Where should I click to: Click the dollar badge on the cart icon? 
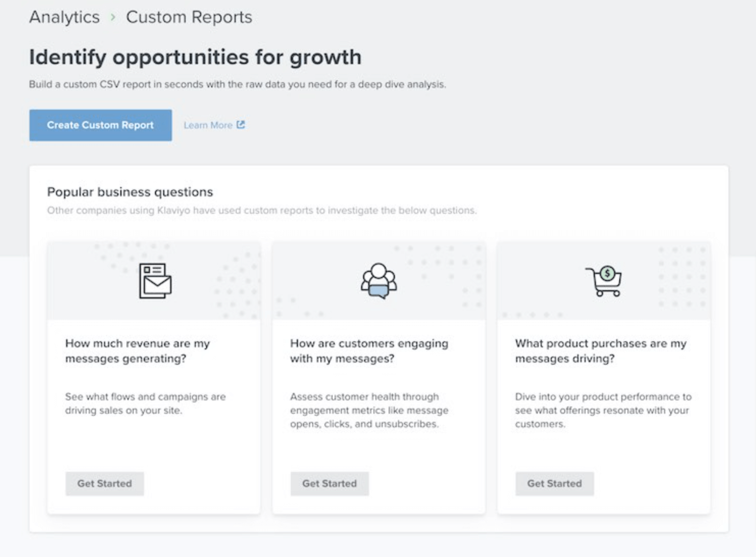(x=608, y=272)
